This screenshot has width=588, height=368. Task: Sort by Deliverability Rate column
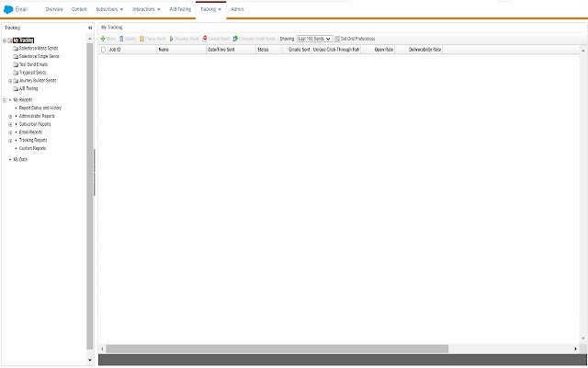(419, 50)
